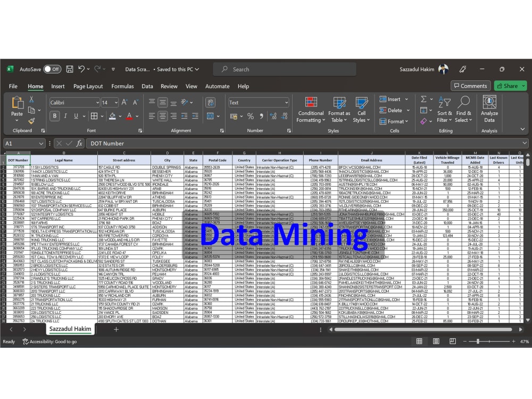Click the Share button
Screen dimensions: 532x399
tap(510, 86)
